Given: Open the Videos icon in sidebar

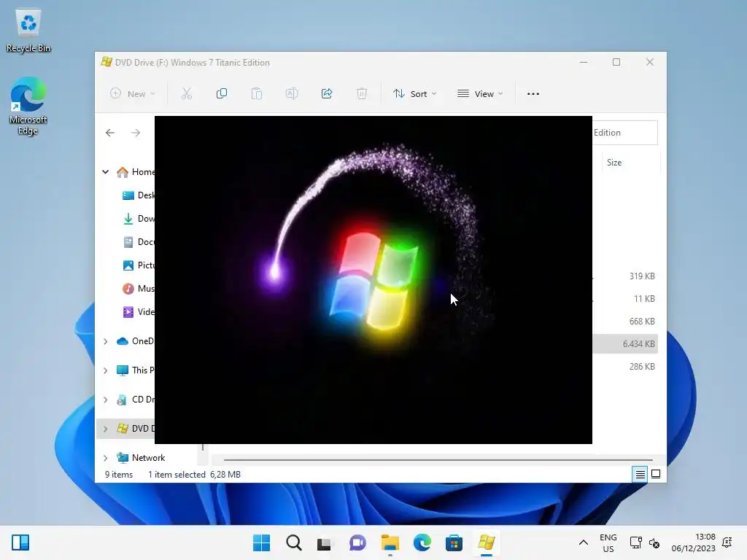Looking at the screenshot, I should [128, 312].
